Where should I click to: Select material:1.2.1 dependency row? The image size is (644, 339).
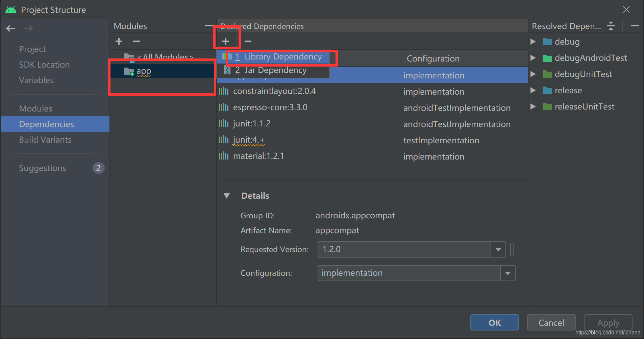(x=372, y=156)
